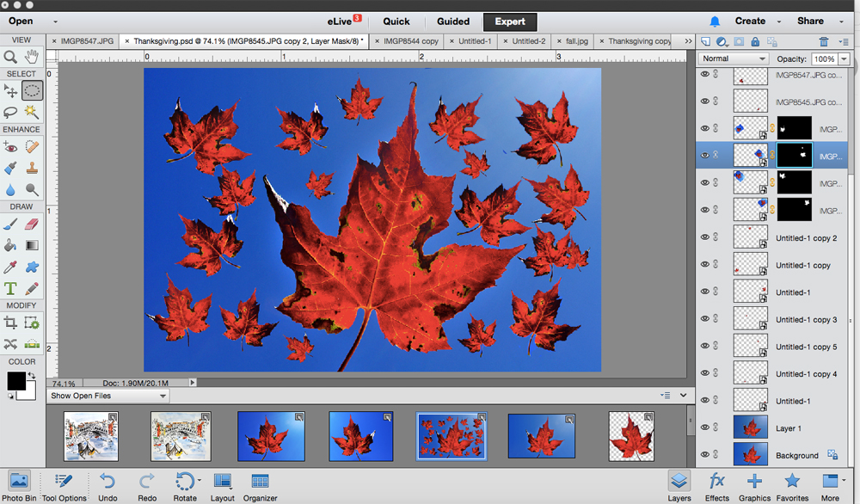Viewport: 860px width, 504px height.
Task: Select the Red Eye Removal tool
Action: [11, 147]
